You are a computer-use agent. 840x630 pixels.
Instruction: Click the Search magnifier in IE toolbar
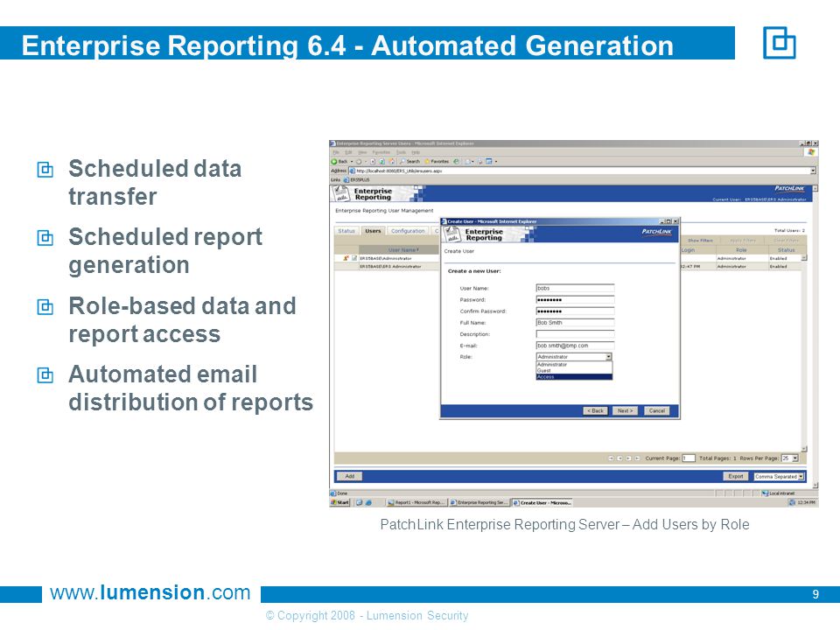(x=409, y=161)
